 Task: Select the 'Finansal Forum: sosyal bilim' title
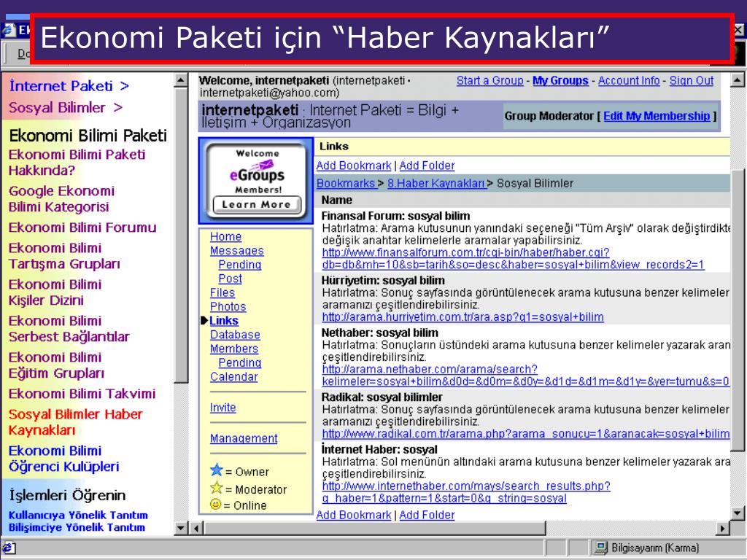395,216
